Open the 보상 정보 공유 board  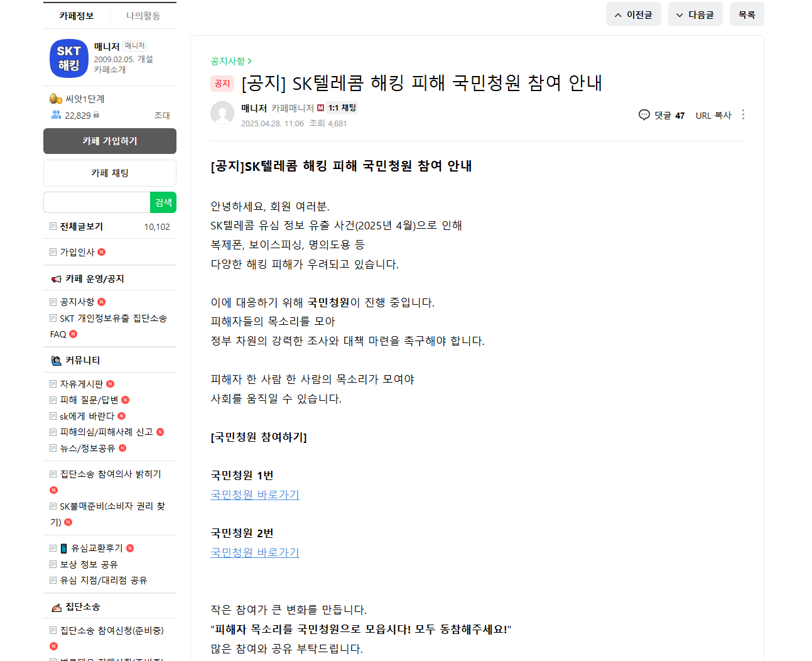pyautogui.click(x=89, y=565)
